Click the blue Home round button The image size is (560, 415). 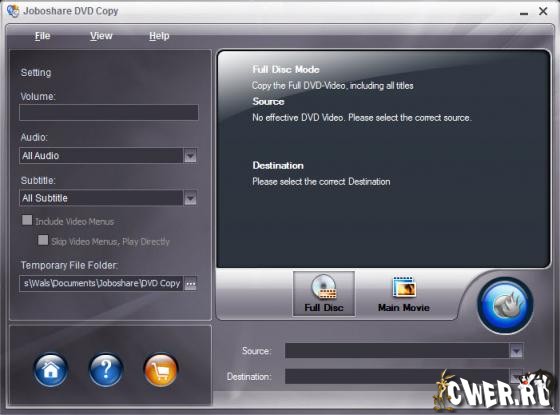[x=50, y=370]
